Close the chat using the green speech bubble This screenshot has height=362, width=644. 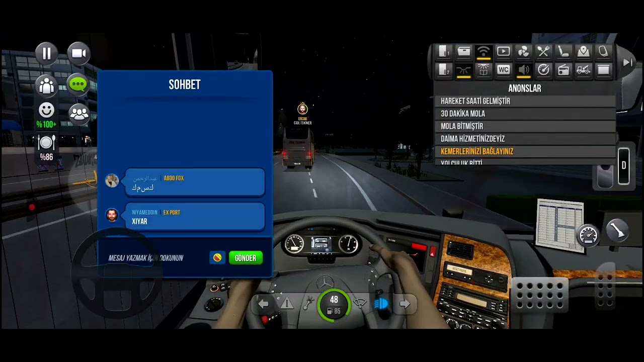[x=78, y=84]
